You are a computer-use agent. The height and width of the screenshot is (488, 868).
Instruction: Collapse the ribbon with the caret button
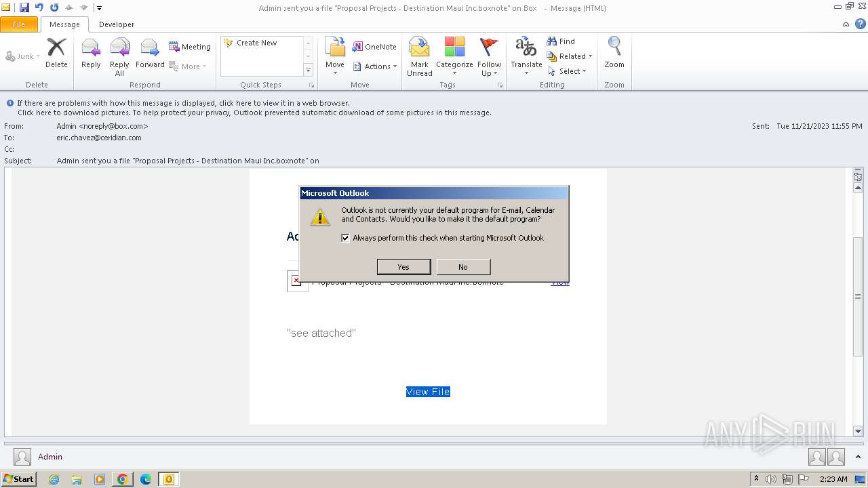click(846, 24)
